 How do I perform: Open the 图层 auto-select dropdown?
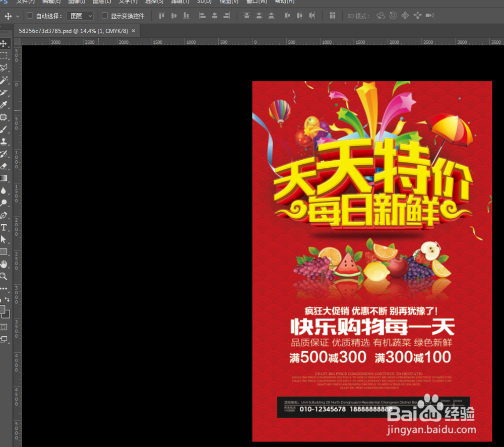pyautogui.click(x=80, y=16)
